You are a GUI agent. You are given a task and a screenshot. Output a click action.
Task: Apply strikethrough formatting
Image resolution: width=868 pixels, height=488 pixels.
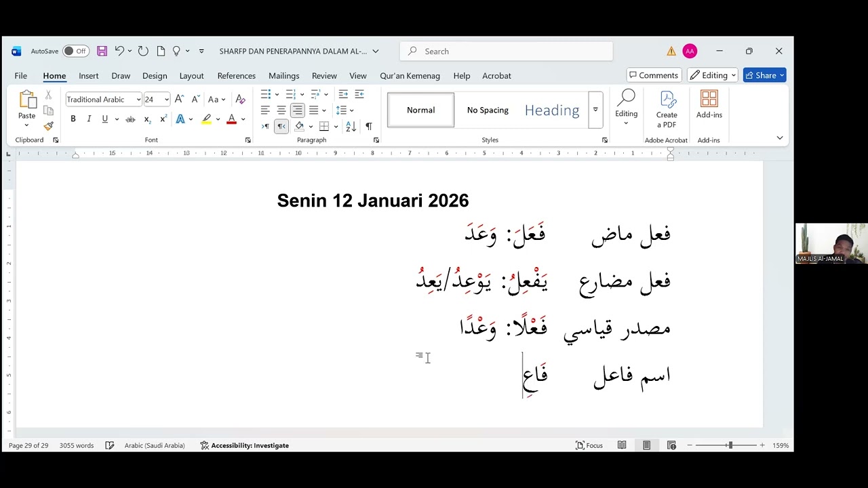(x=130, y=119)
